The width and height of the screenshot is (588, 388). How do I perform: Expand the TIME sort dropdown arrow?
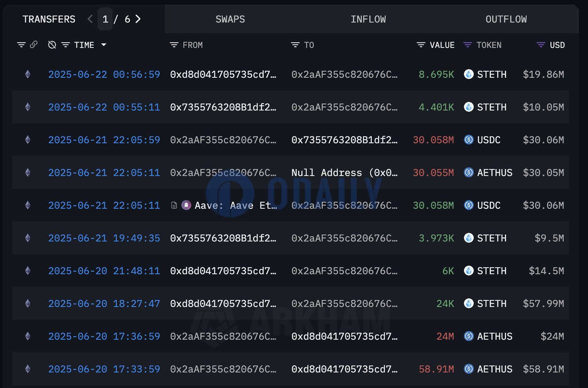pos(104,45)
